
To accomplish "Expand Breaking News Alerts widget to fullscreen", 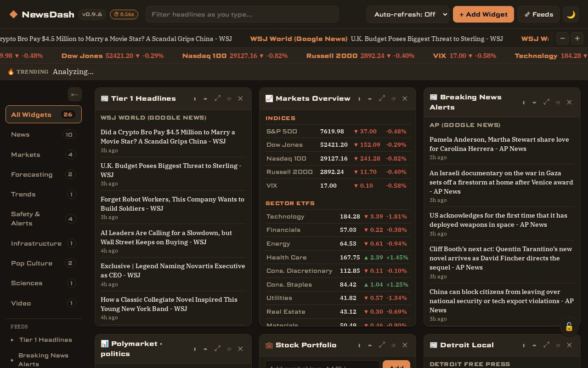I will (547, 102).
